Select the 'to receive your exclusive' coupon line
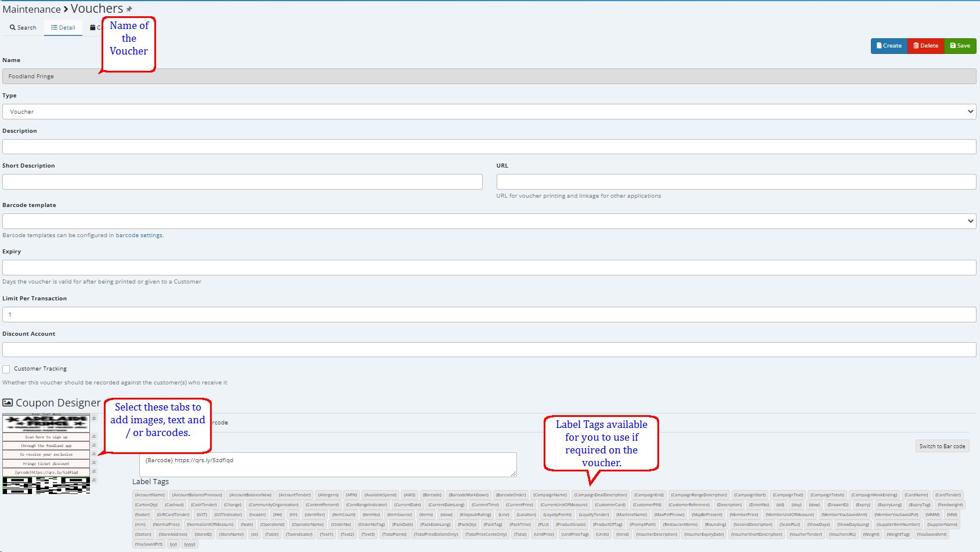This screenshot has height=552, width=980. click(46, 455)
